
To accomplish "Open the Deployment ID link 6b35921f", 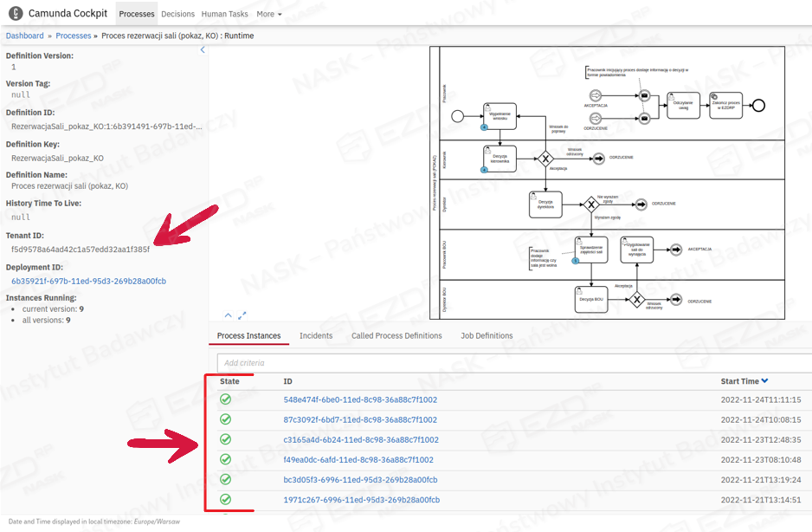I will pos(88,281).
